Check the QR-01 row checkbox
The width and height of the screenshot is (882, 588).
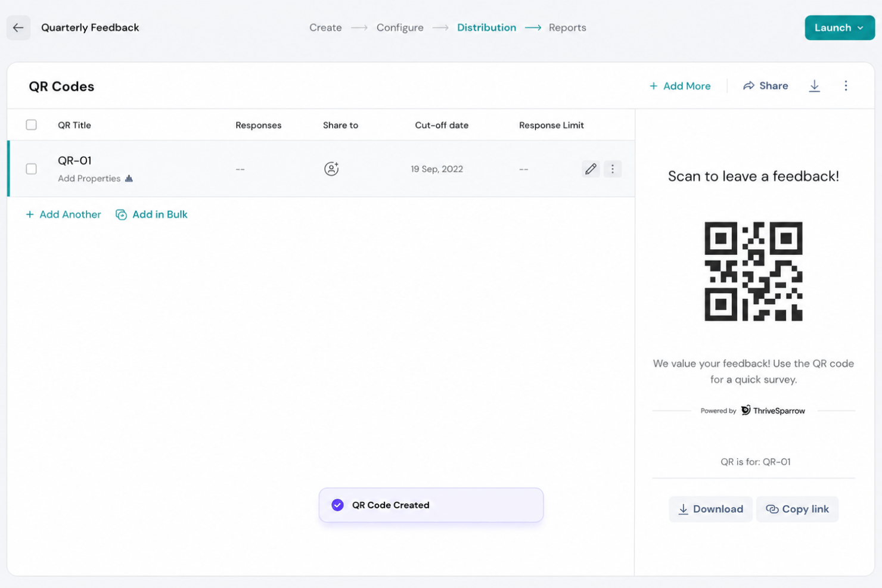(31, 169)
